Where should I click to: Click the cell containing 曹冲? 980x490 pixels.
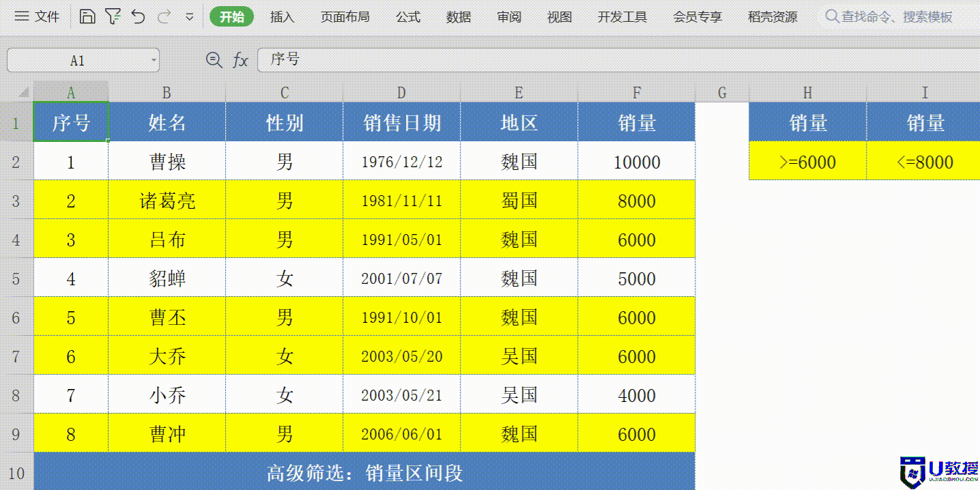point(167,434)
